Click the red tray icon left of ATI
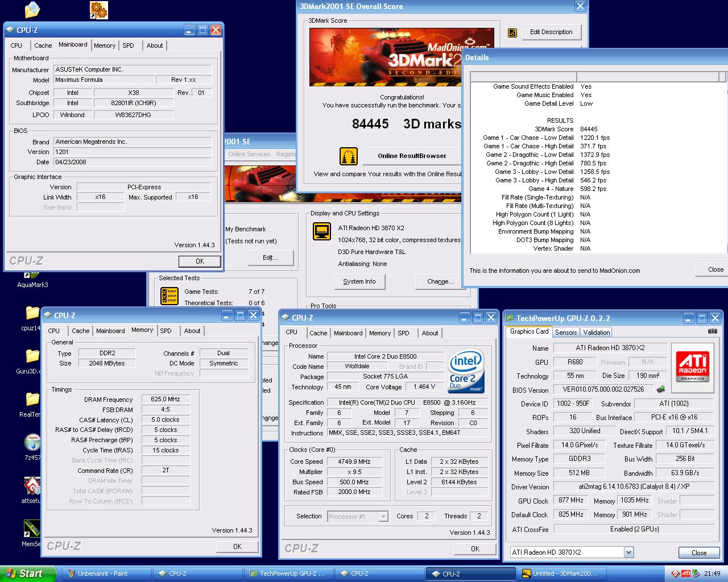 coord(675,573)
